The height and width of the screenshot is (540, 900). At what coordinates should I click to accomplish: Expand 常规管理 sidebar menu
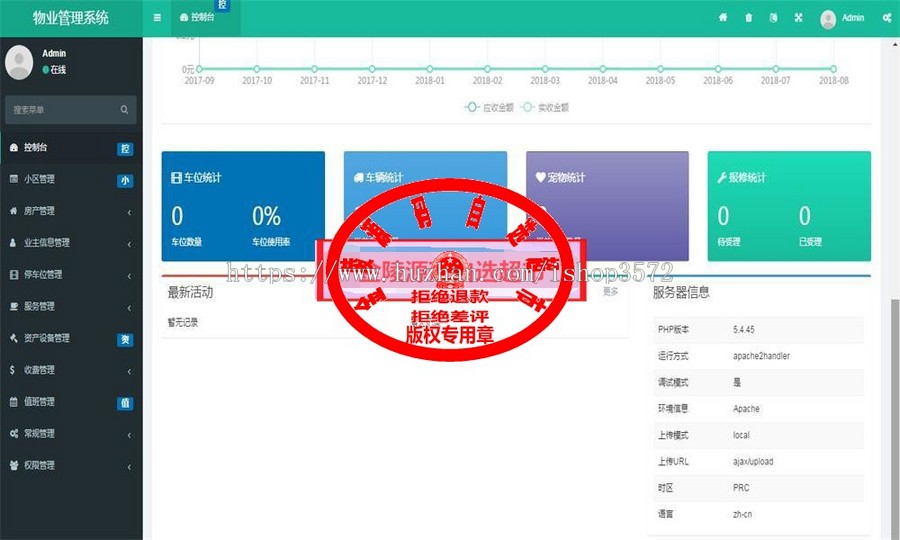point(71,434)
